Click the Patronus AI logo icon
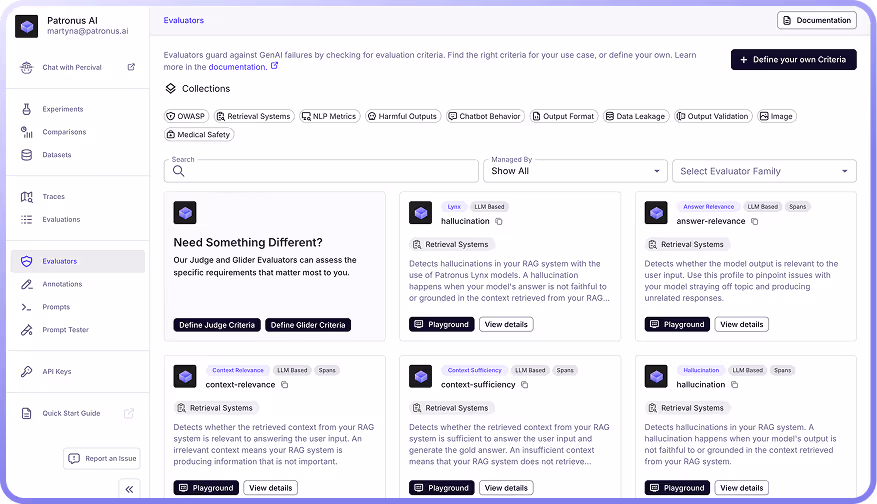 click(27, 26)
